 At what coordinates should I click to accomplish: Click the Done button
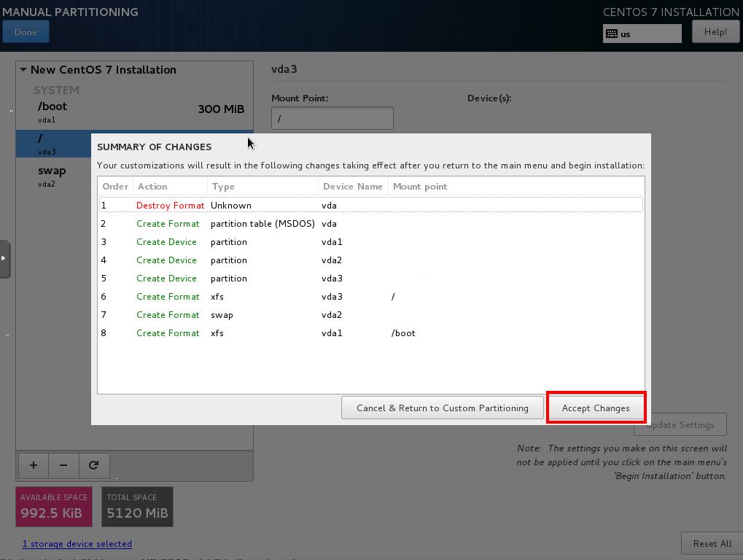click(x=26, y=32)
